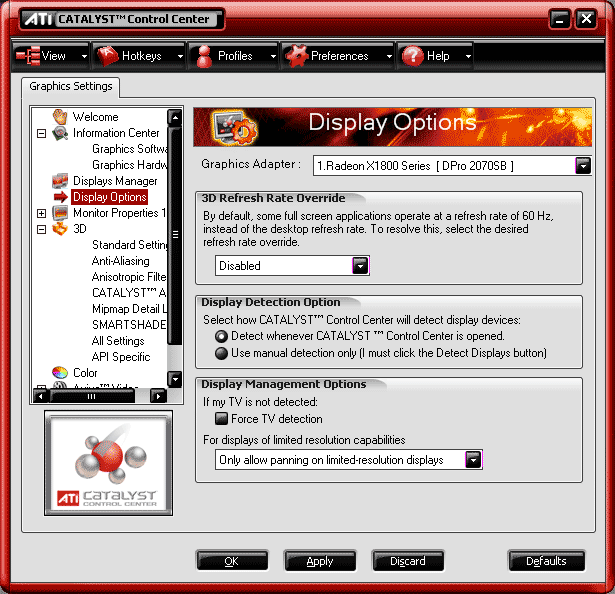Click the Displays Manager monitor icon
Viewport: 615px width, 594px height.
tap(60, 181)
